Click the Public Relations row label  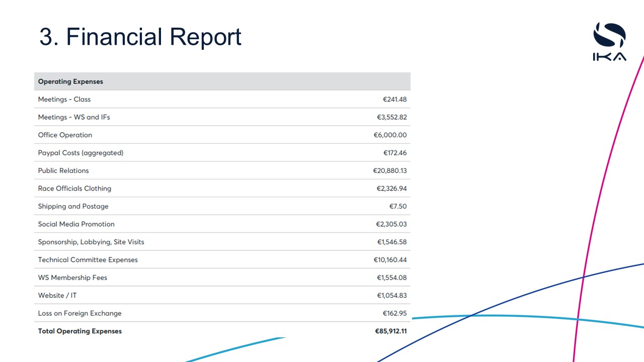coord(63,171)
